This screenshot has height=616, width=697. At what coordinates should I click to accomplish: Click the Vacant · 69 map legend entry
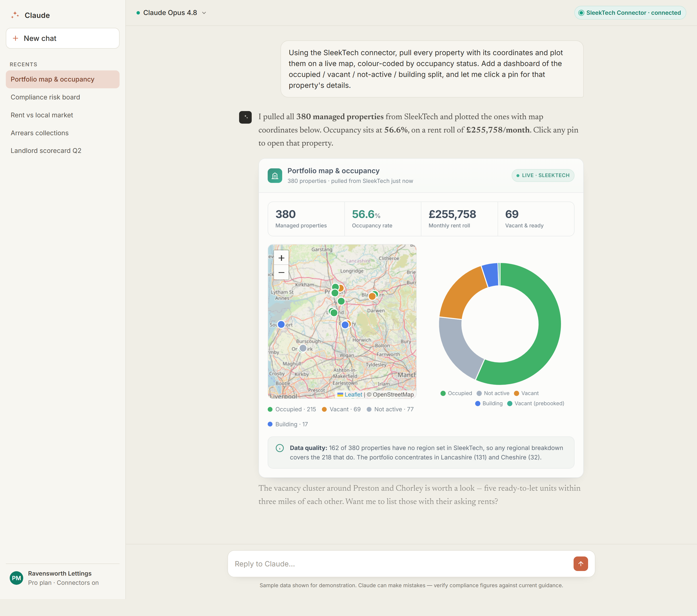tap(341, 409)
